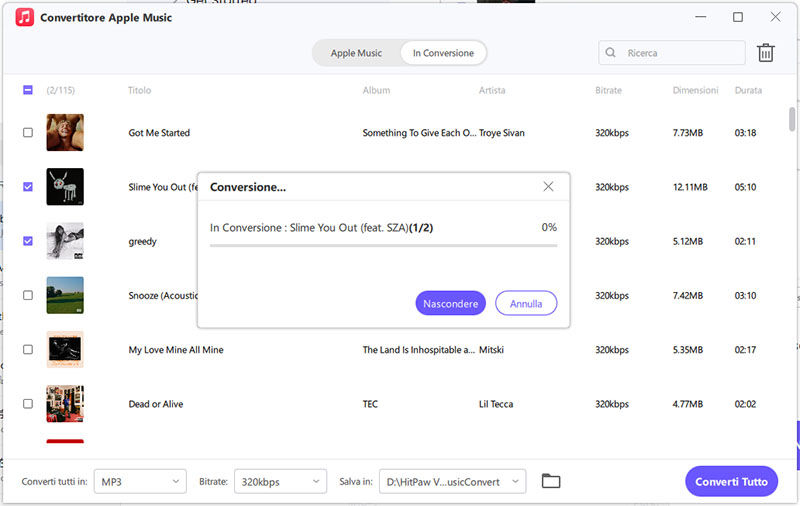Check the My Love Mine All Mine checkbox
The width and height of the screenshot is (800, 506).
coord(28,349)
